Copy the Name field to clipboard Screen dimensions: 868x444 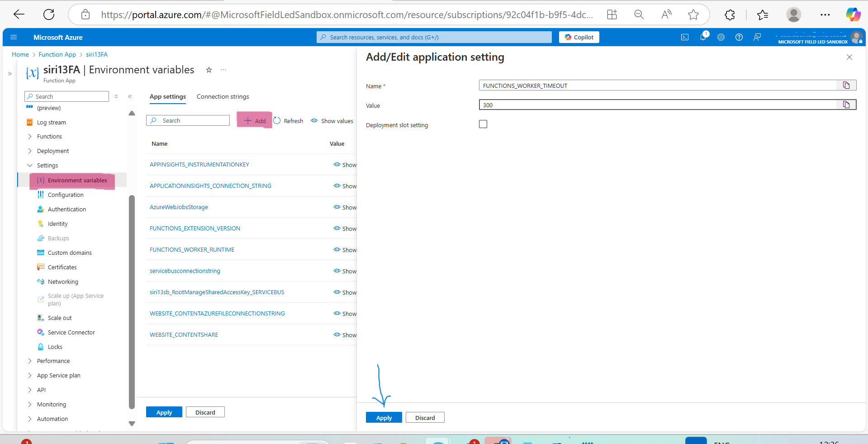click(846, 85)
